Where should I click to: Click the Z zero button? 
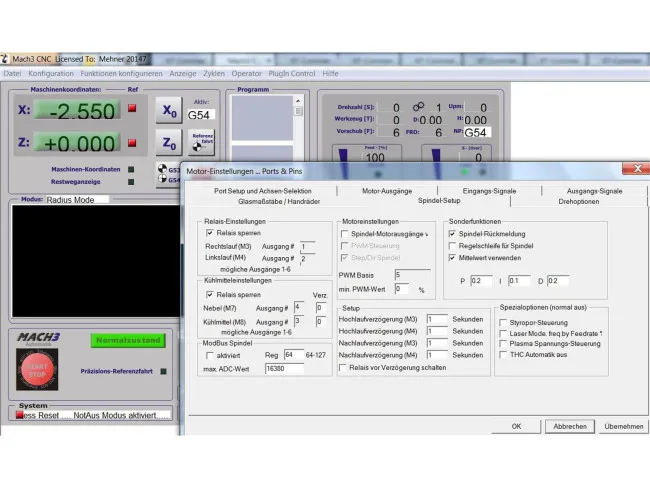tap(169, 143)
